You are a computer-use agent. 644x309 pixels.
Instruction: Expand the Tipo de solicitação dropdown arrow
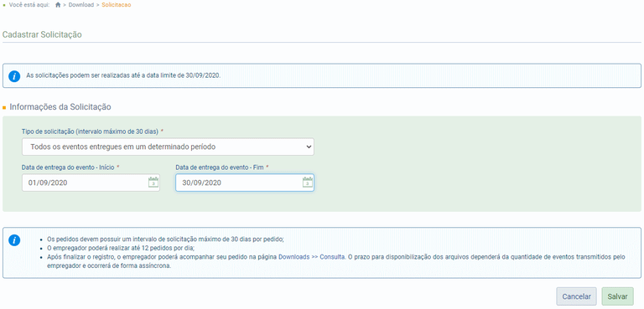point(309,147)
